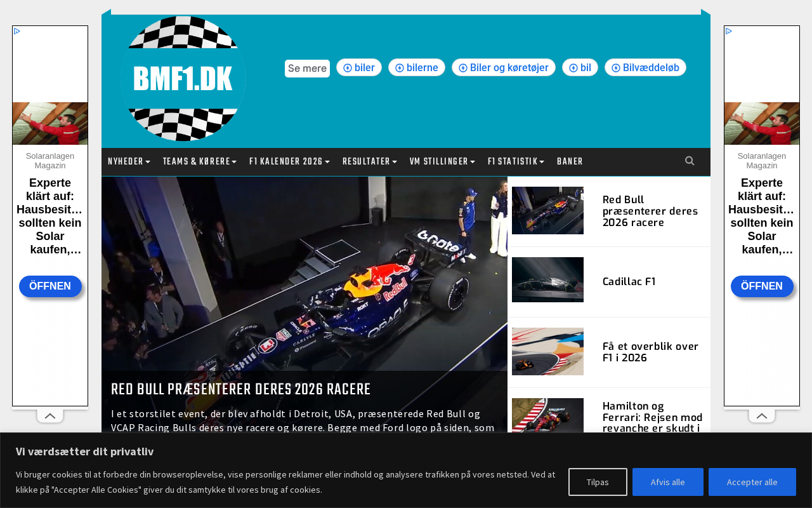Image resolution: width=812 pixels, height=508 pixels.
Task: Select the 'bilerne' suggestion chip
Action: coord(417,67)
